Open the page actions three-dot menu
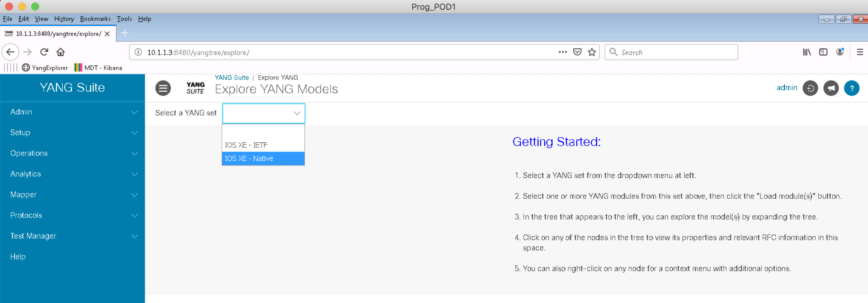Viewport: 868px width, 303px height. coord(562,52)
